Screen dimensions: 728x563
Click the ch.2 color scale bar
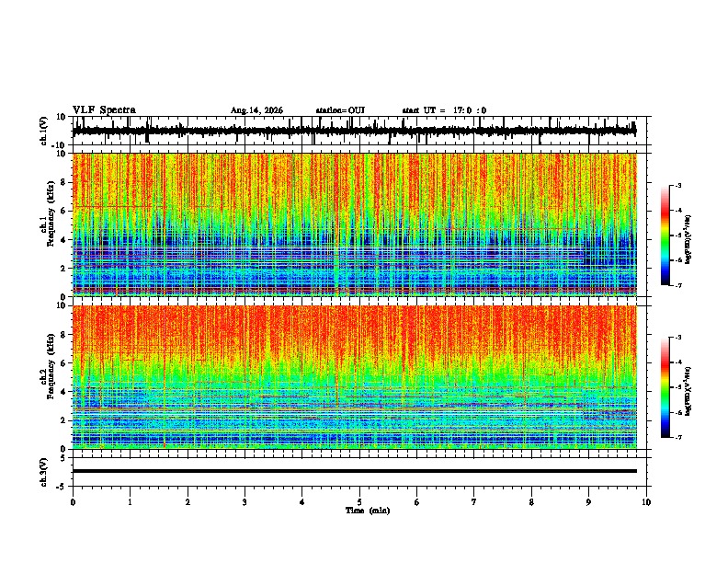coord(665,387)
